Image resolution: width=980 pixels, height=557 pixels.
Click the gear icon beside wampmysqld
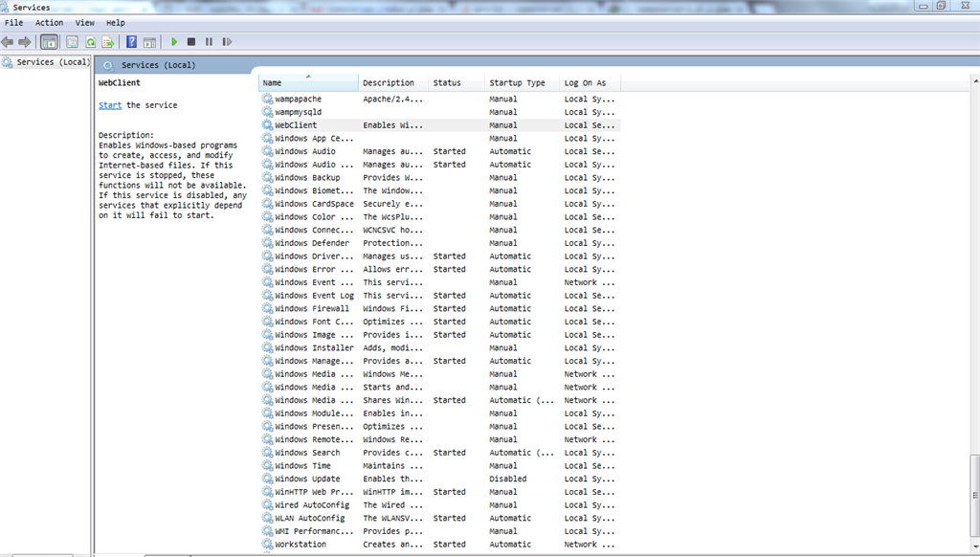pyautogui.click(x=268, y=112)
